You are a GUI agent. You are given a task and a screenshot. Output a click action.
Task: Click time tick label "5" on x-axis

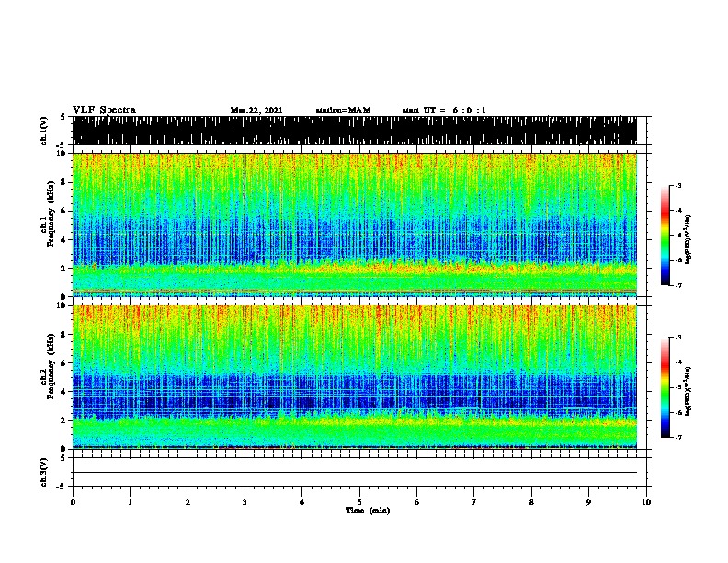pyautogui.click(x=359, y=501)
